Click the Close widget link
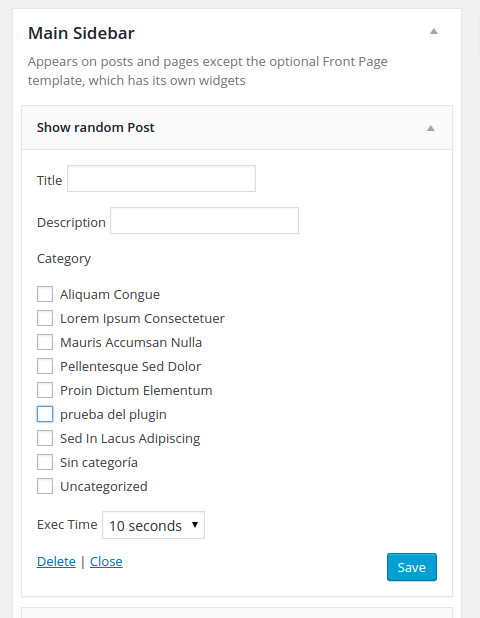The image size is (480, 618). point(106,561)
